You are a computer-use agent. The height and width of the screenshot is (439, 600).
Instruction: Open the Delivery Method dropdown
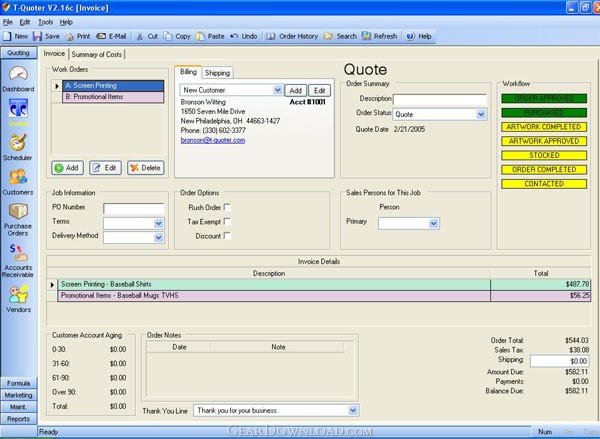click(x=158, y=238)
